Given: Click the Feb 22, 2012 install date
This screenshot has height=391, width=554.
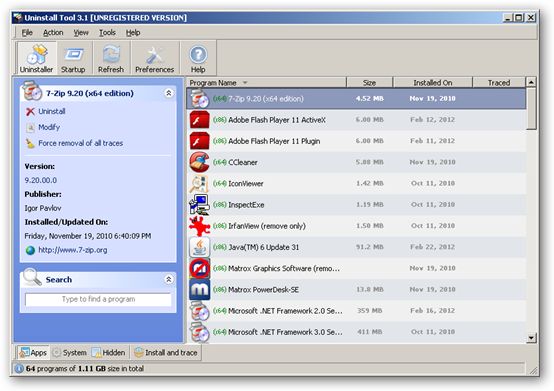Looking at the screenshot, I should 432,247.
